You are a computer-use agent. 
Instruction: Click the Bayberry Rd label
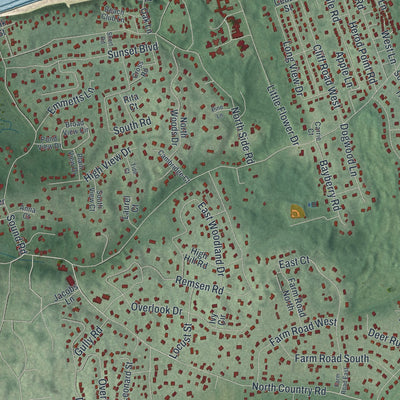(329, 185)
